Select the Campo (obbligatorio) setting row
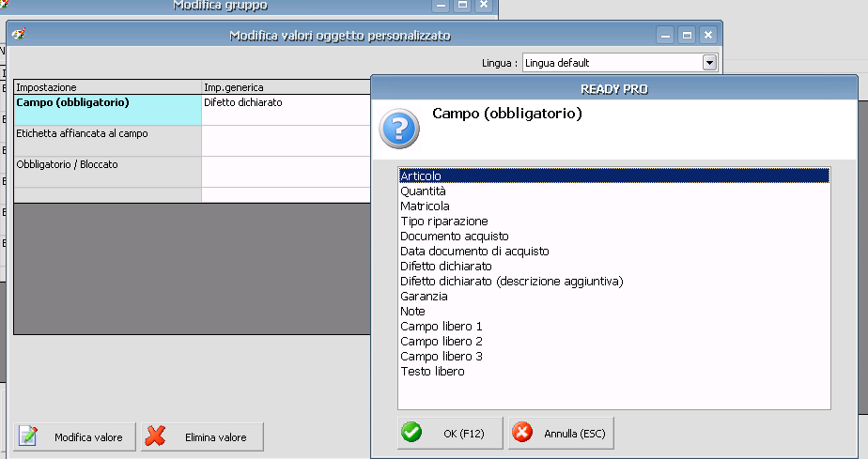The height and width of the screenshot is (459, 868). pyautogui.click(x=108, y=110)
